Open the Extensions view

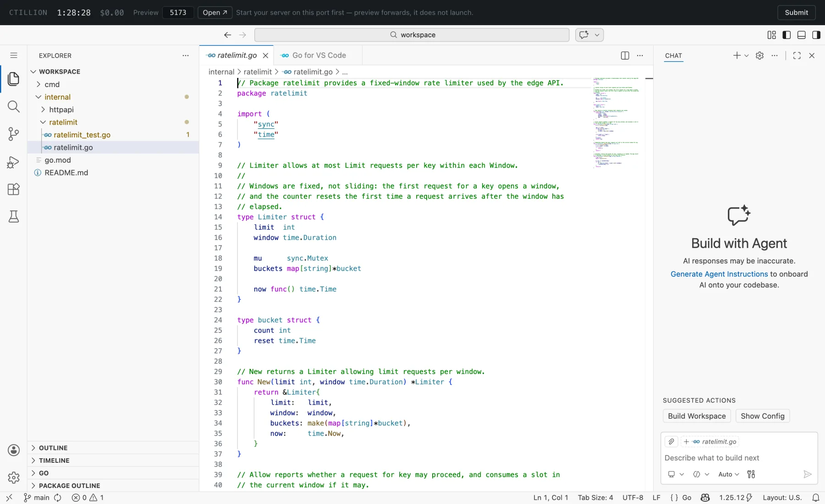pyautogui.click(x=14, y=189)
